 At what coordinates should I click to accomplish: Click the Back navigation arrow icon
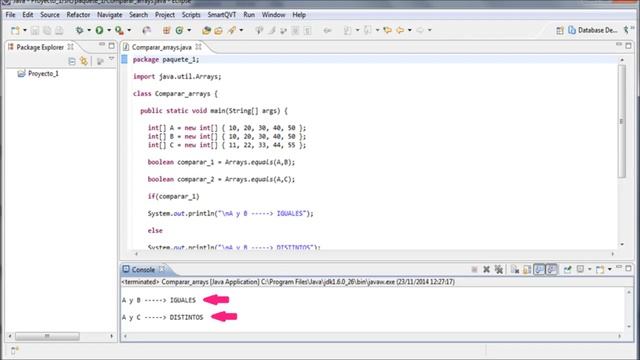400,30
